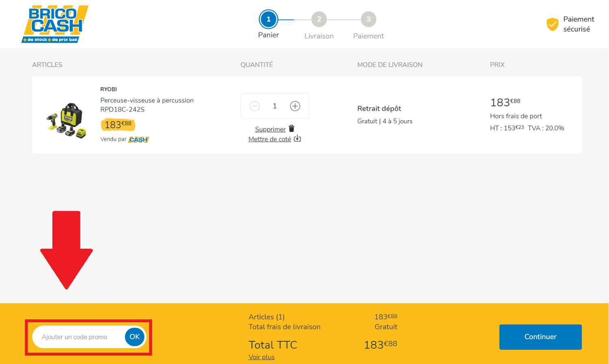Click the Hors frais de port text

pyautogui.click(x=516, y=116)
